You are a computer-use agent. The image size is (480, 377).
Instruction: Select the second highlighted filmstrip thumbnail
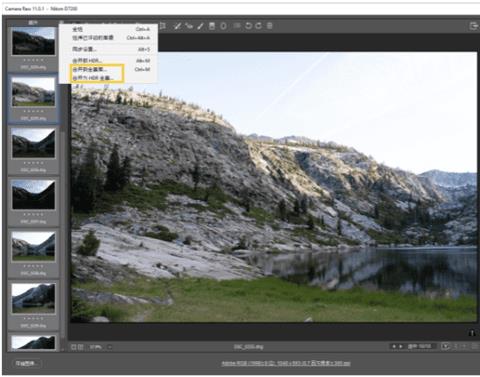point(33,92)
